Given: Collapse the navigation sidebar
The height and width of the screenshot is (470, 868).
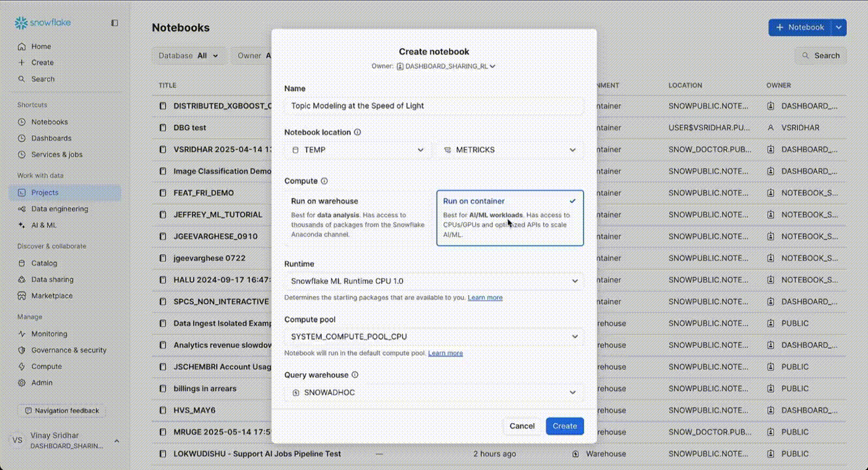Looking at the screenshot, I should coord(114,22).
